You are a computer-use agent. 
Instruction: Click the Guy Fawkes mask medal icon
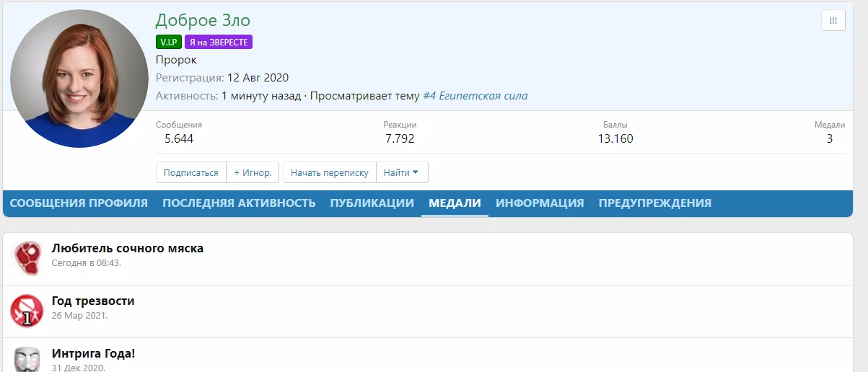click(x=27, y=360)
